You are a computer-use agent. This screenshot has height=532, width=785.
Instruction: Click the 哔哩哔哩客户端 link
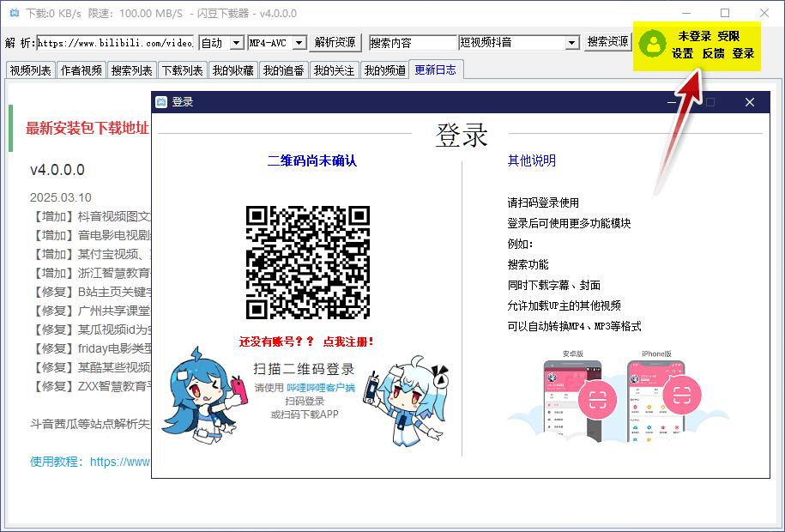(x=320, y=387)
